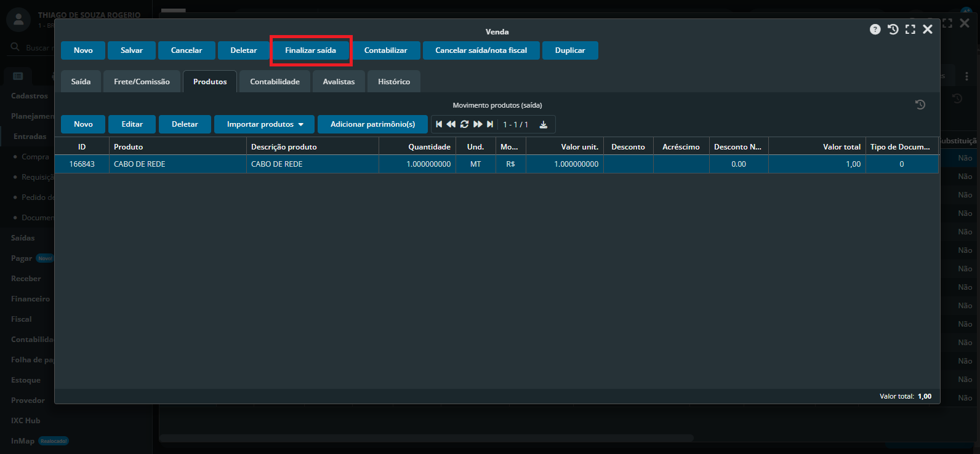The height and width of the screenshot is (454, 980).
Task: Go to previous page of product grid
Action: pos(451,124)
